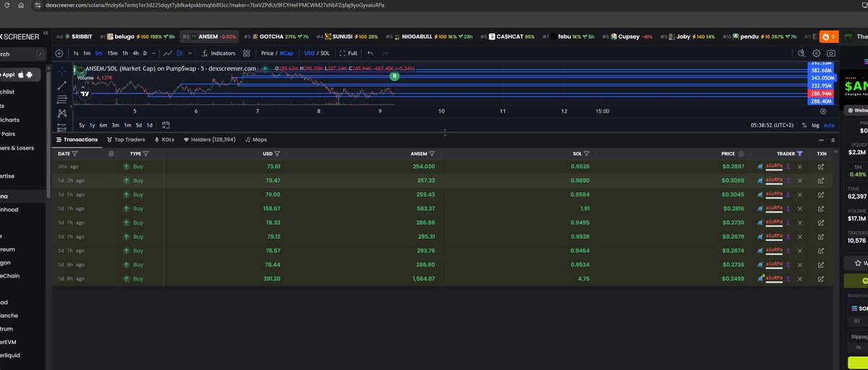Toggle auto scale on the chart
This screenshot has height=370, width=868.
(829, 125)
